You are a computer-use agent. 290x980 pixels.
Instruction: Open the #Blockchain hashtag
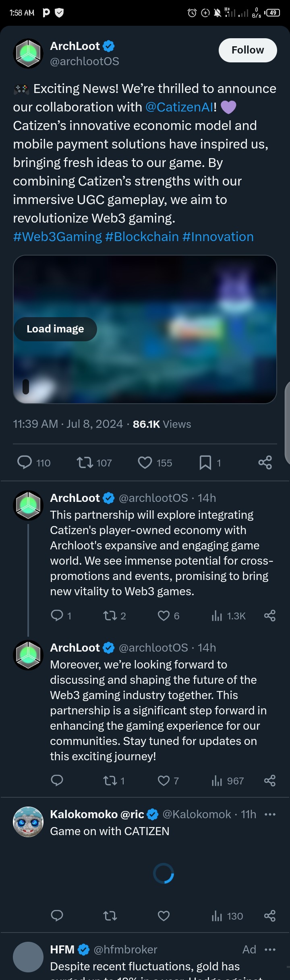[142, 237]
